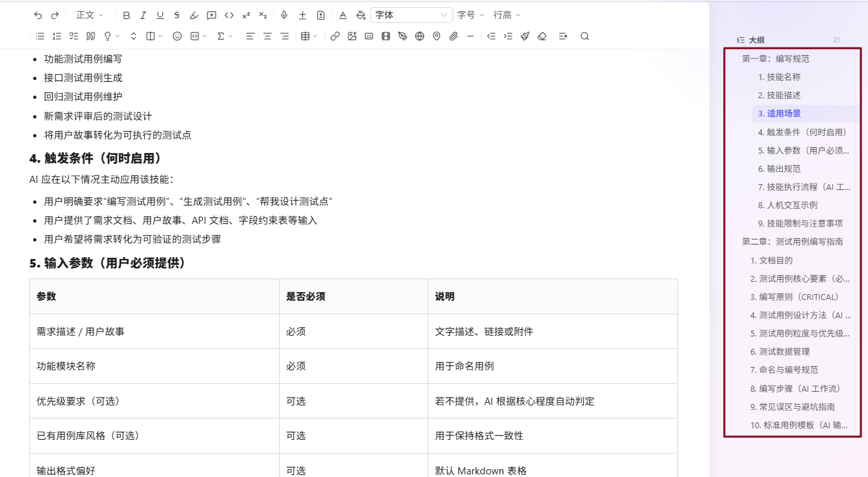Open the emoji picker
This screenshot has width=868, height=477.
[x=177, y=36]
